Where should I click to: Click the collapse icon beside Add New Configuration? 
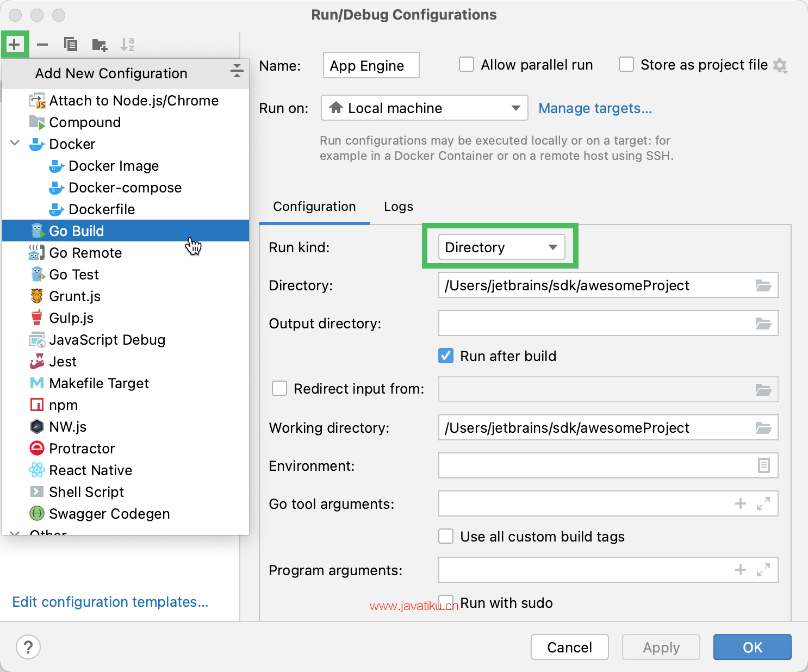[x=237, y=71]
